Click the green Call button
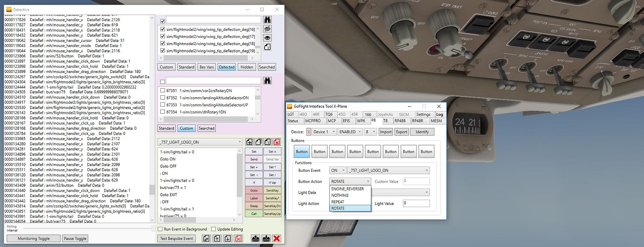Viewport: 644px width, 247px height. coord(254,213)
